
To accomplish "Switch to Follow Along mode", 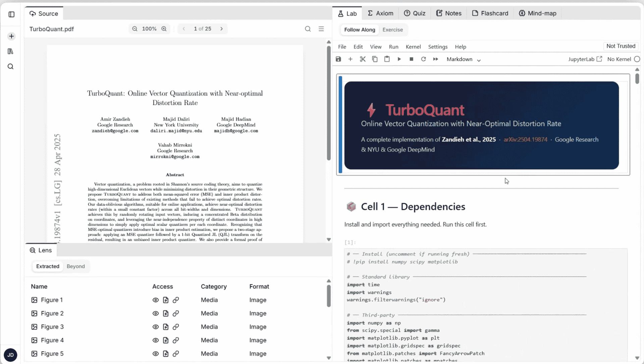I will (x=360, y=30).
